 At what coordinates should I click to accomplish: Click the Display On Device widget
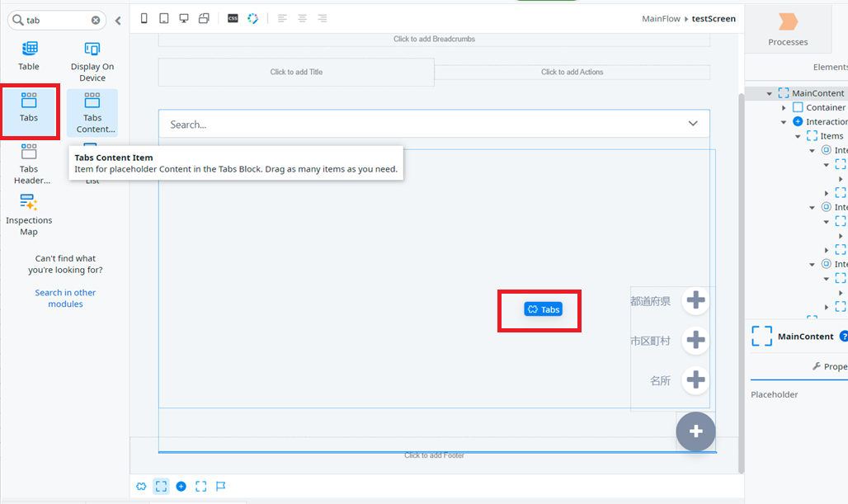92,61
